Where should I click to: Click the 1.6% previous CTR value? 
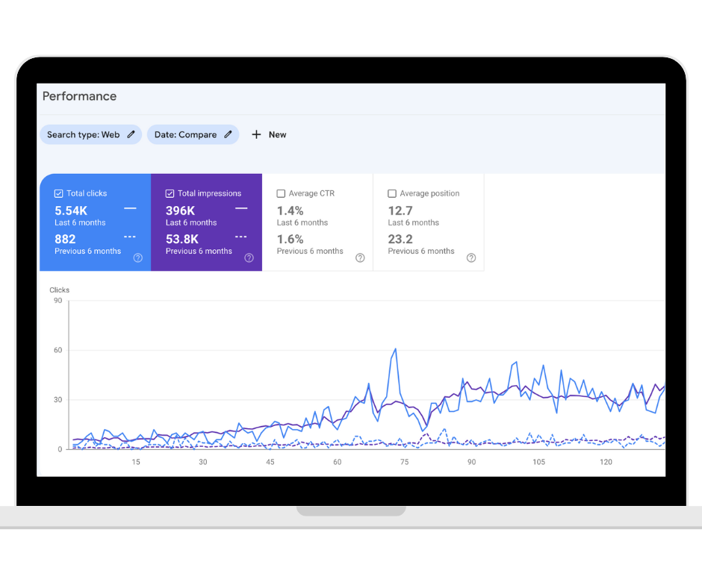[x=290, y=239]
